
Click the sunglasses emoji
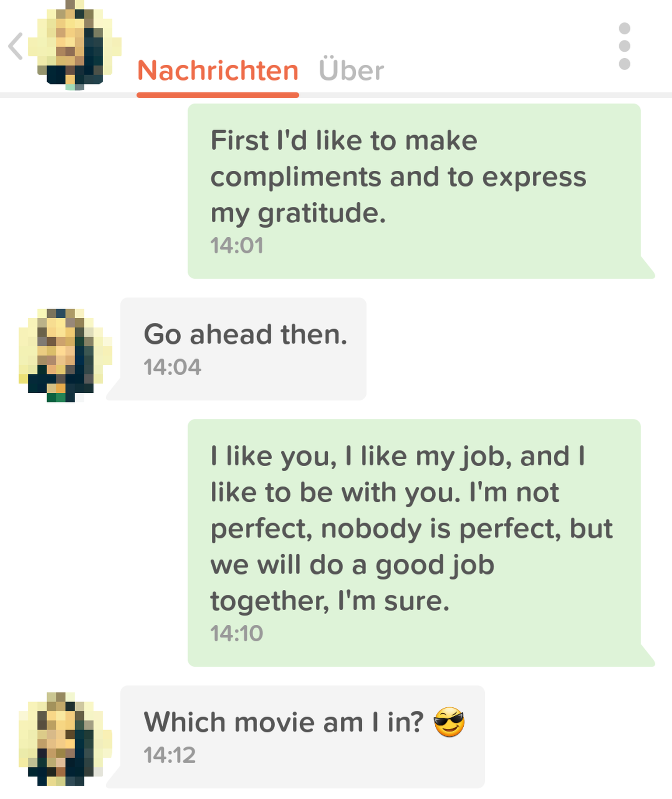pyautogui.click(x=449, y=722)
